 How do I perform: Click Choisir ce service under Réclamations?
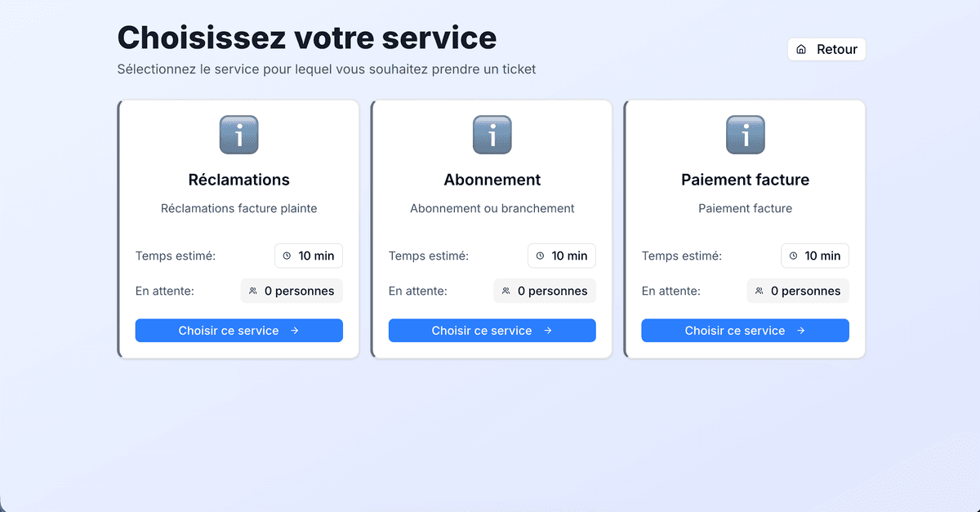pyautogui.click(x=238, y=331)
